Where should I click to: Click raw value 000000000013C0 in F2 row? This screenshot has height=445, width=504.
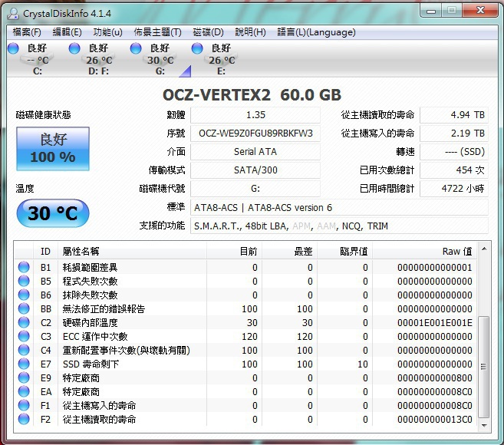tap(434, 419)
